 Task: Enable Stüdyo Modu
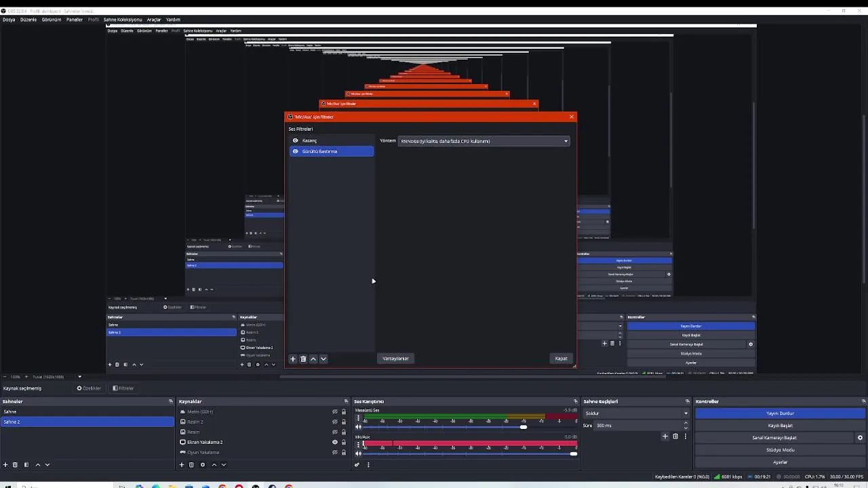click(x=781, y=450)
